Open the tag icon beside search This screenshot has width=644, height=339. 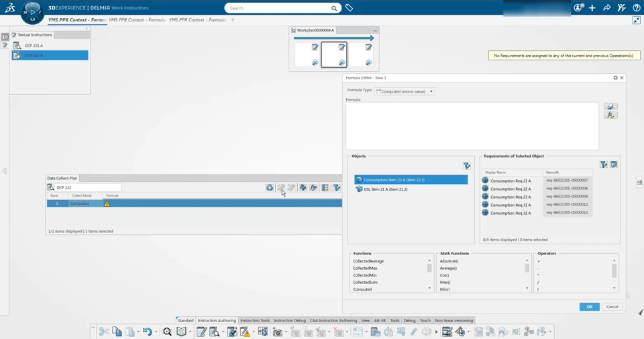pos(349,8)
